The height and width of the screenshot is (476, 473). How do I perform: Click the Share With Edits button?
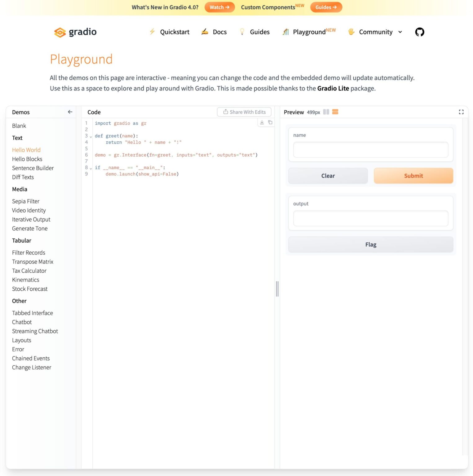tap(244, 112)
